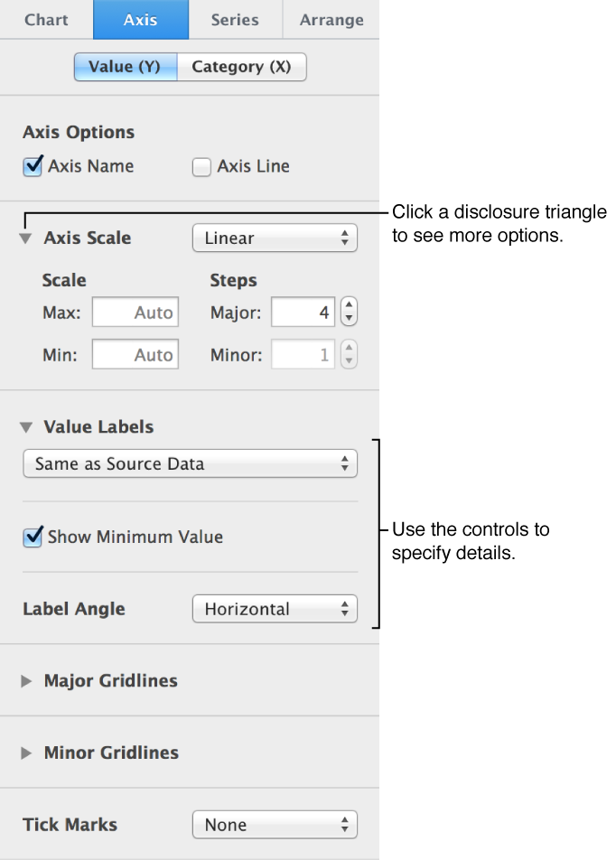Expand the Major Gridlines section
The height and width of the screenshot is (860, 616).
[25, 681]
